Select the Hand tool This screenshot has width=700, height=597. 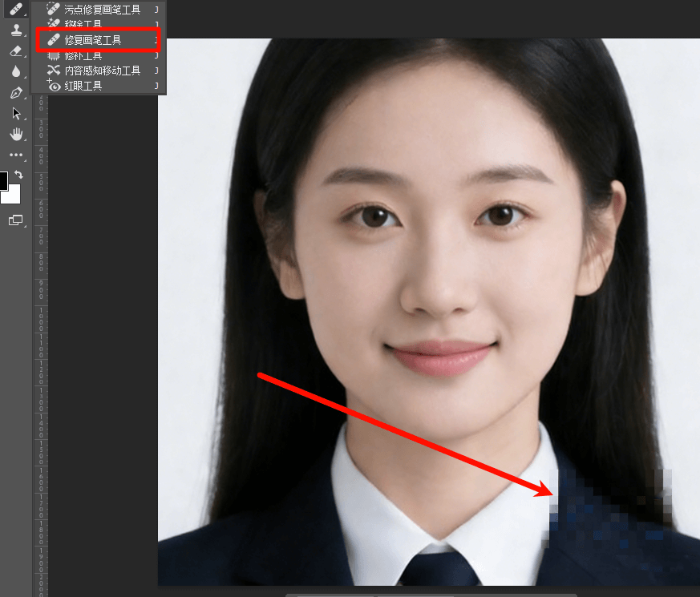15,134
